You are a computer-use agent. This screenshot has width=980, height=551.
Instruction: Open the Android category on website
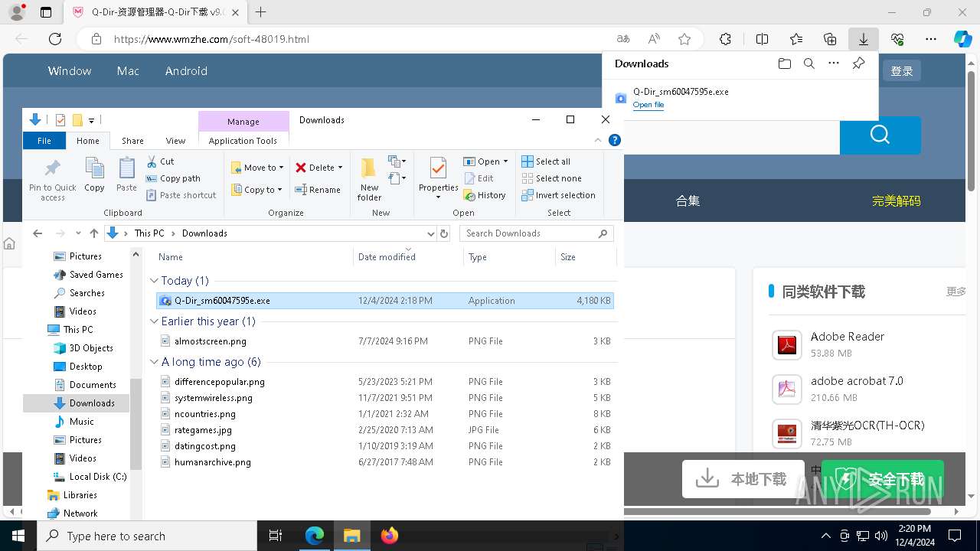click(186, 70)
